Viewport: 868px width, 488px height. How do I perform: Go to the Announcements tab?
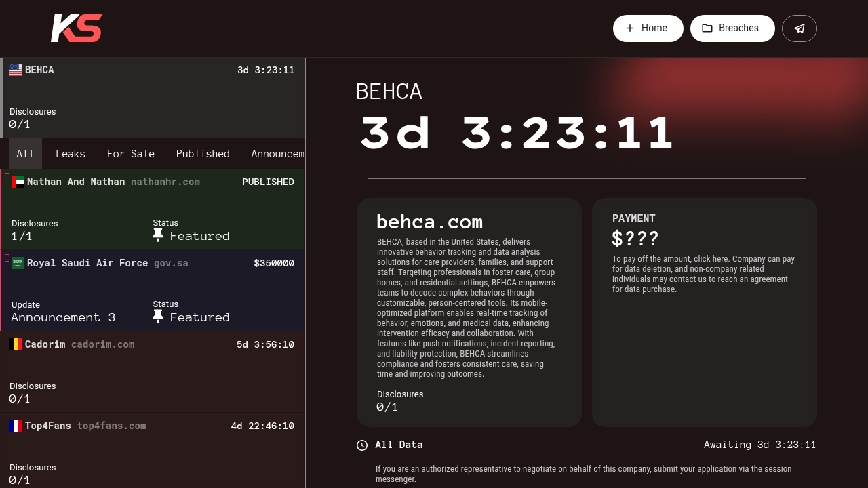(x=277, y=154)
